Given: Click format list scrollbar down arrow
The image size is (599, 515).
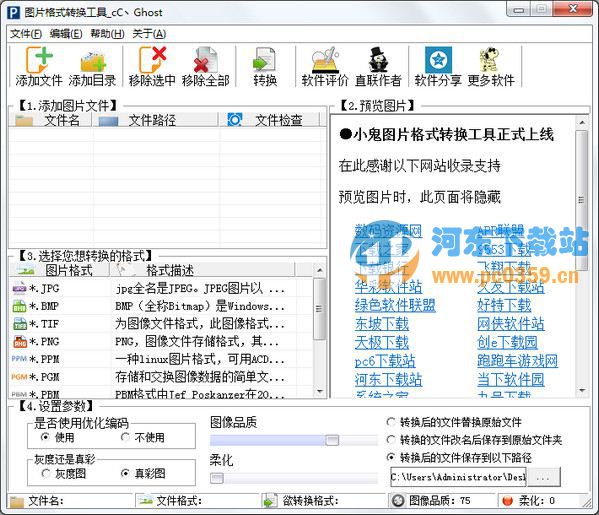Looking at the screenshot, I should [x=320, y=392].
